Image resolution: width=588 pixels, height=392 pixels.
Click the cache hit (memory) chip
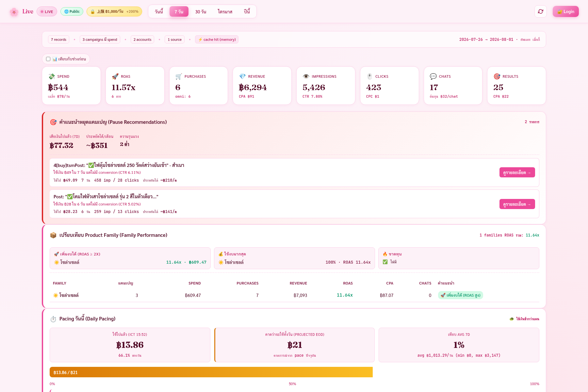pos(217,40)
